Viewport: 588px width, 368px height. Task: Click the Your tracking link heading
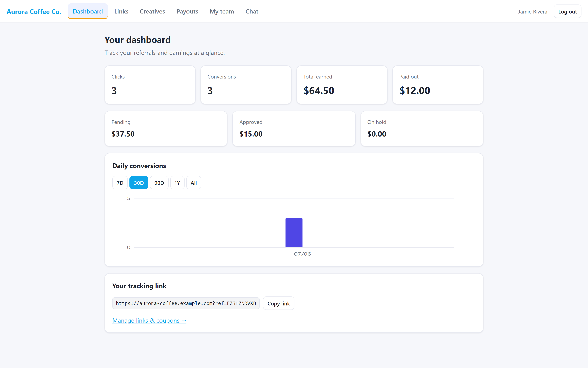click(139, 286)
